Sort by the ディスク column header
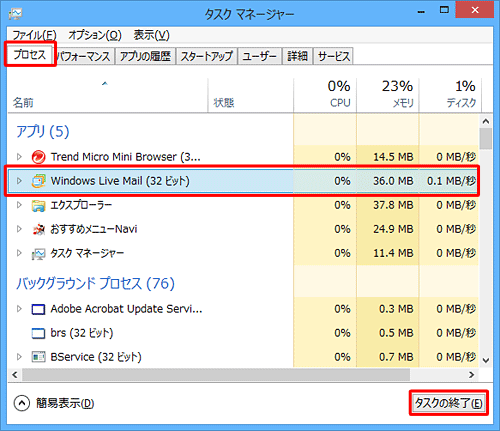Viewport: 500px width, 431px height. click(450, 95)
